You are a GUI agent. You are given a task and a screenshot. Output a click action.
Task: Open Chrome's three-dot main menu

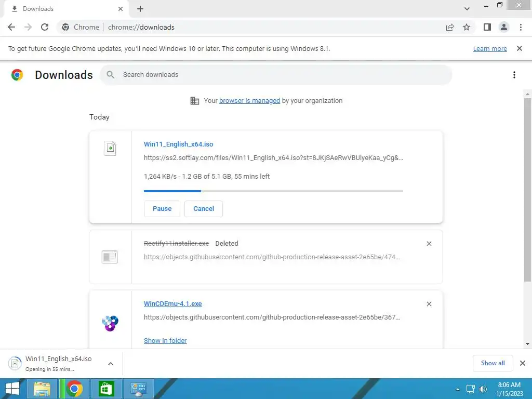[521, 27]
